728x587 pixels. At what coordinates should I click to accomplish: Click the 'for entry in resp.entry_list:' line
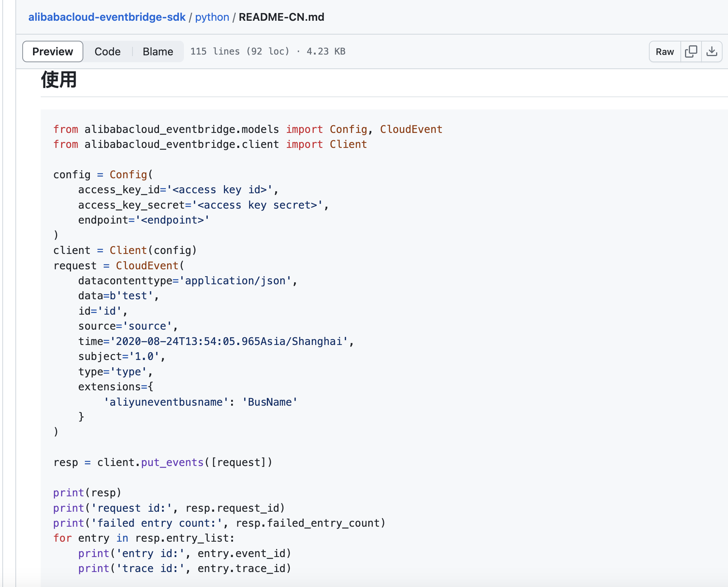(144, 538)
